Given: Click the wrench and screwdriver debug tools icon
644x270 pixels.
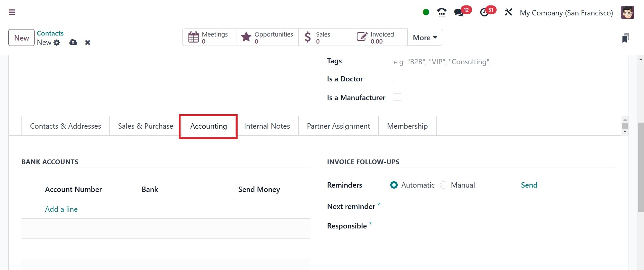Looking at the screenshot, I should (508, 13).
